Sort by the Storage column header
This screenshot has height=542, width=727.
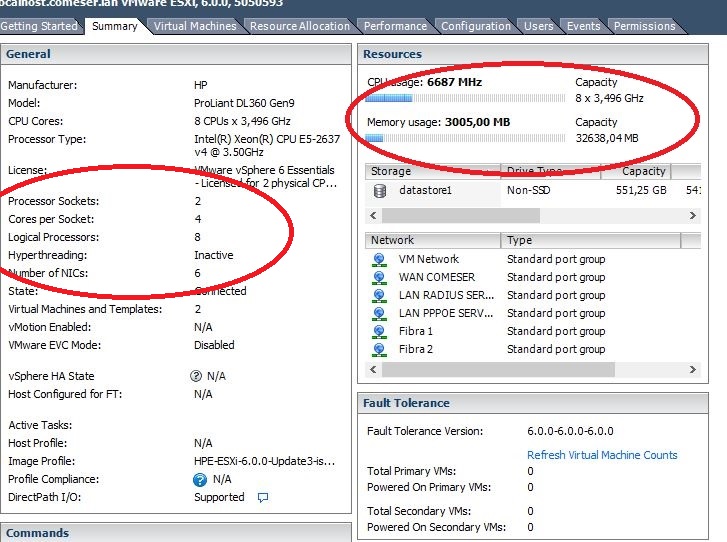coord(433,171)
